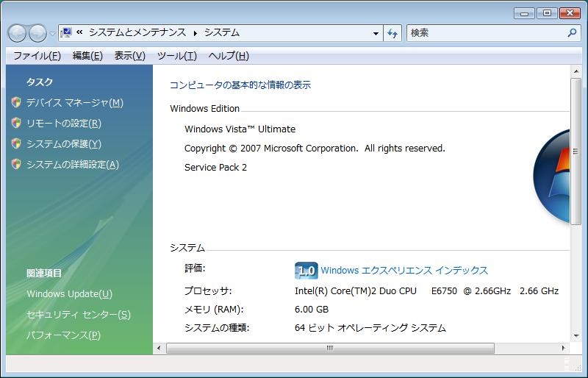Maximize the System window
Image resolution: width=588 pixels, height=378 pixels.
pyautogui.click(x=547, y=13)
